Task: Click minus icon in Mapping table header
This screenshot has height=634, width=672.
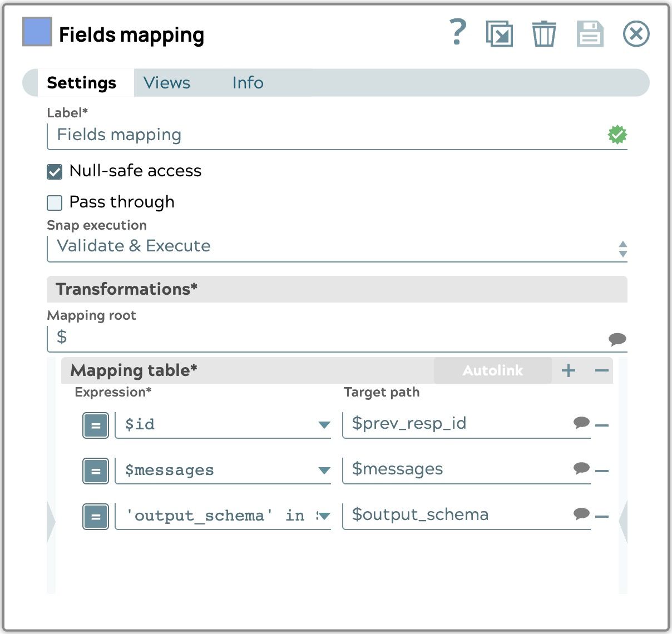Action: click(x=601, y=370)
